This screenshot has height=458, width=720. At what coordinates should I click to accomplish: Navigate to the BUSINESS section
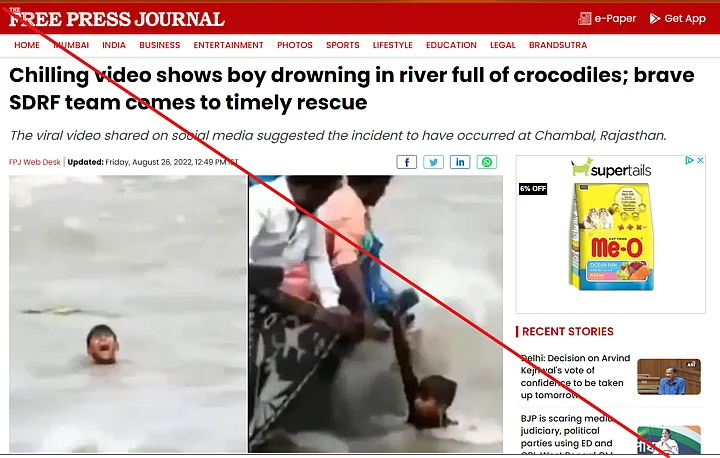(x=160, y=45)
